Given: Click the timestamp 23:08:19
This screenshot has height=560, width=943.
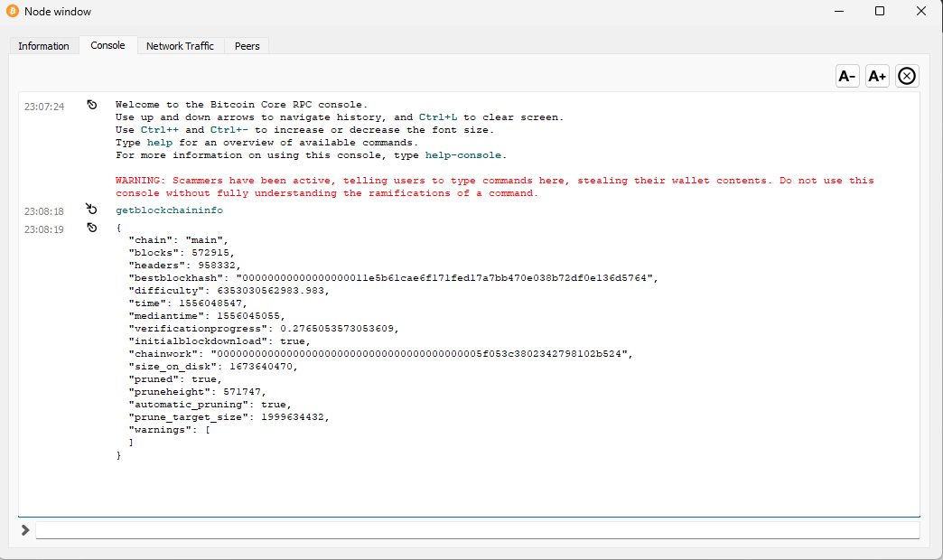Looking at the screenshot, I should coord(44,229).
